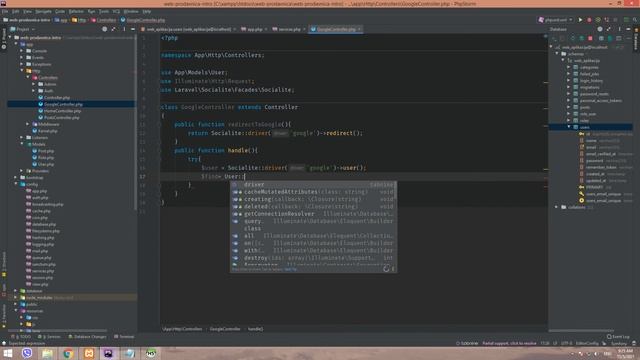Open database.php in config folder
The width and height of the screenshot is (640, 360).
click(x=44, y=224)
